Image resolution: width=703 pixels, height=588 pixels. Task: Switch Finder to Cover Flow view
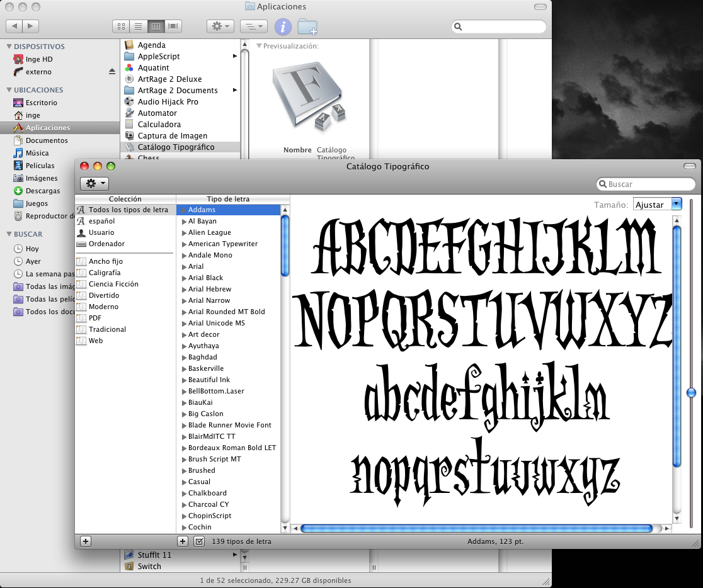point(173,26)
